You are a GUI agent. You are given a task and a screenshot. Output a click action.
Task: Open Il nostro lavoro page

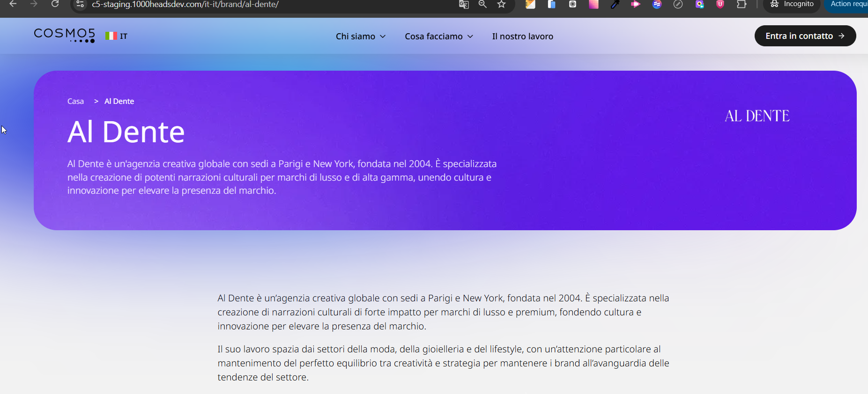[x=522, y=36]
